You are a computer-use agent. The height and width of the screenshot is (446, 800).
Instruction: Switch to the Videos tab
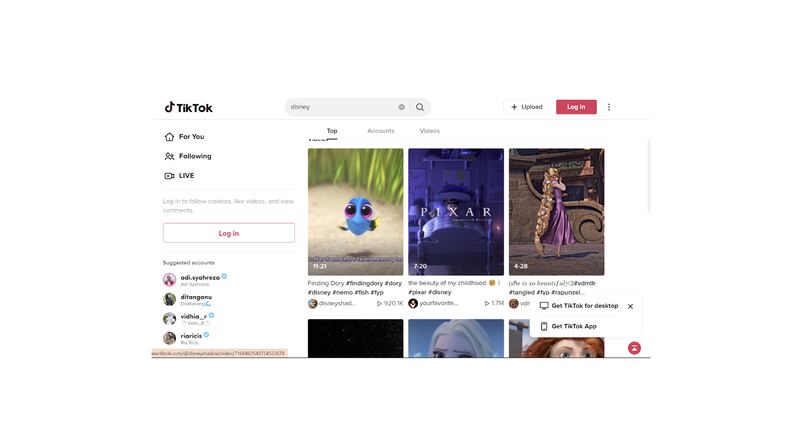430,131
